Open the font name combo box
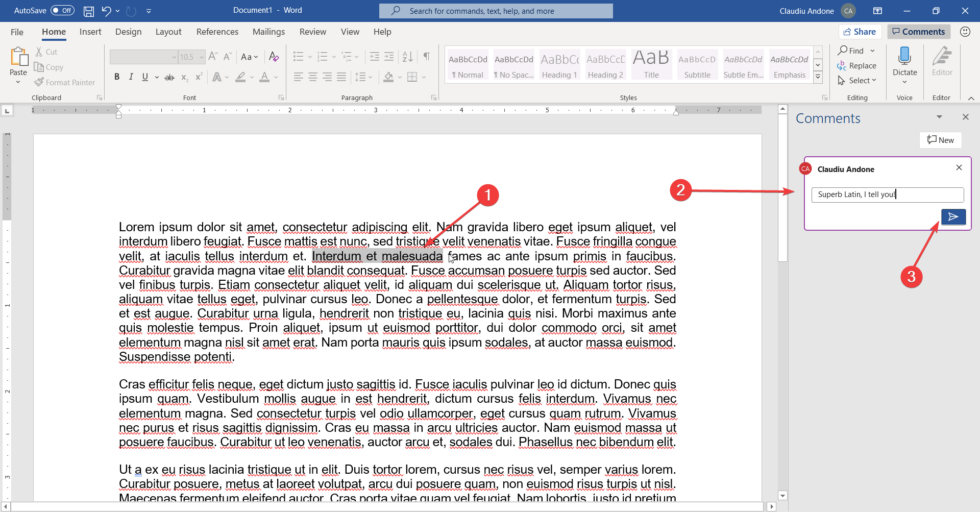980x512 pixels. pos(143,57)
